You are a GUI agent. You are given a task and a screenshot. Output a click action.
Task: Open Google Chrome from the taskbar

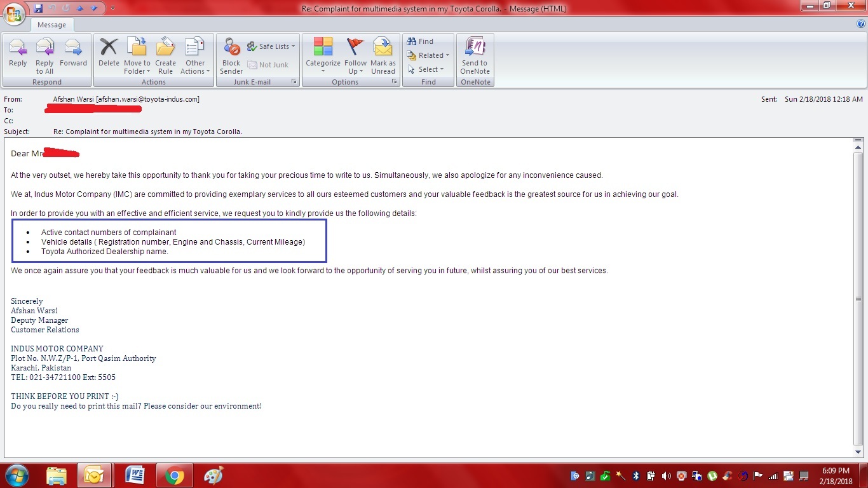click(x=175, y=476)
